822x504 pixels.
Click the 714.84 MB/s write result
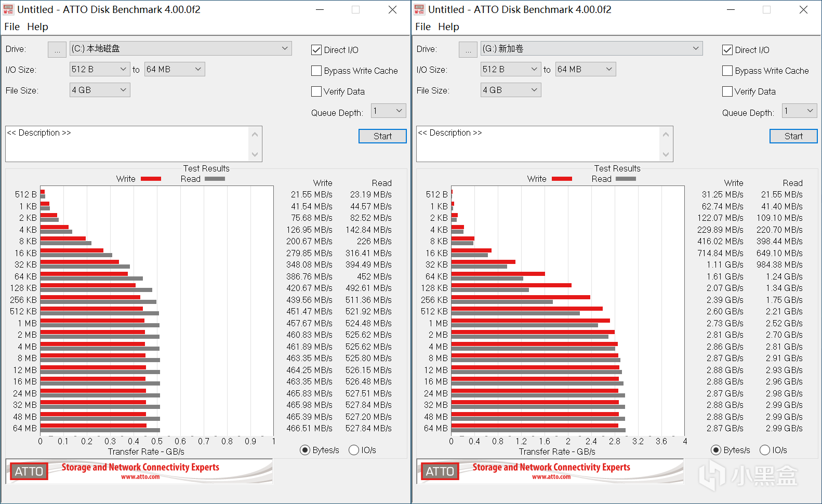720,253
